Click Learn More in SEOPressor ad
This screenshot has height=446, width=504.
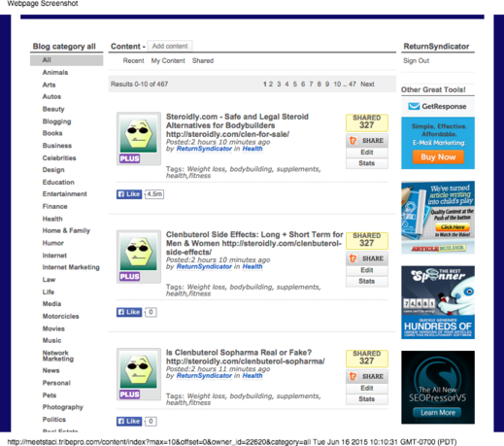[438, 413]
